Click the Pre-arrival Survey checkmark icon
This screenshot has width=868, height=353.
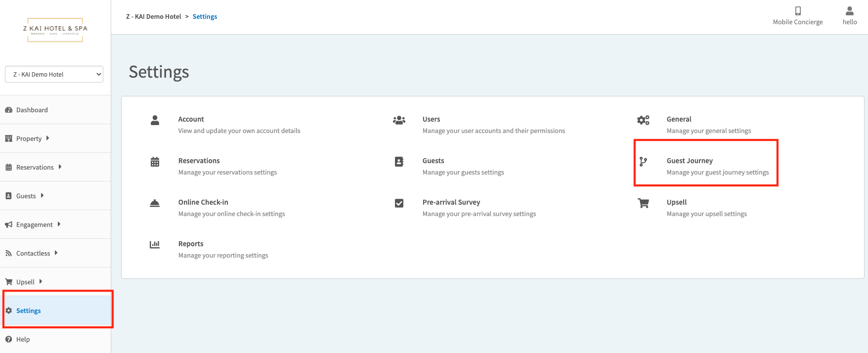point(399,203)
